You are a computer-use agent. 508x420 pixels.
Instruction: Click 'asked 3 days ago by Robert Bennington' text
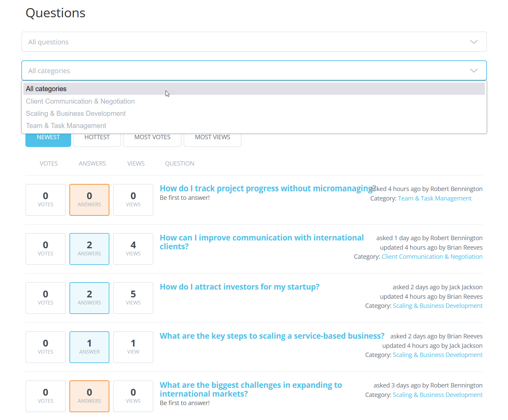coord(428,385)
